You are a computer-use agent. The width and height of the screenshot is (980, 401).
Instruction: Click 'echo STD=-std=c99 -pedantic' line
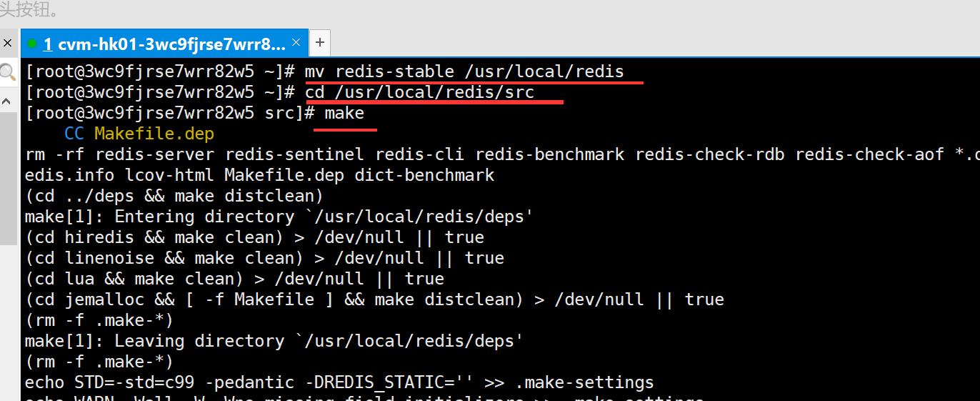(339, 383)
